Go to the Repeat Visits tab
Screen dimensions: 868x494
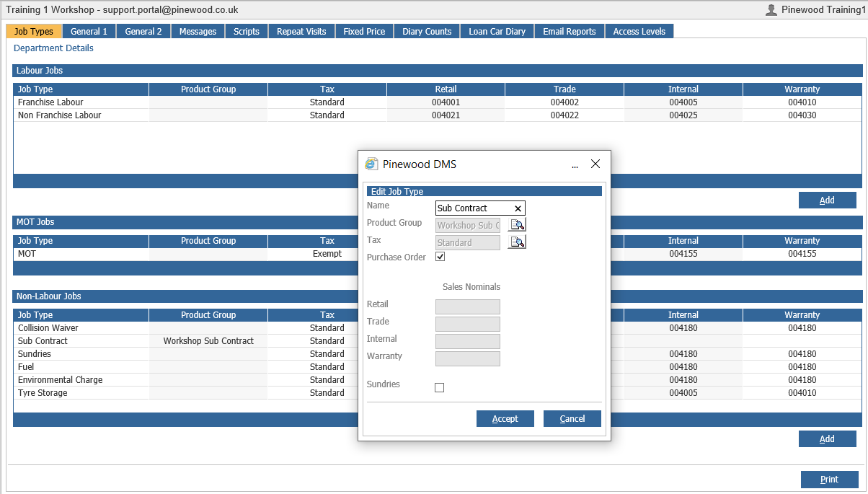301,31
